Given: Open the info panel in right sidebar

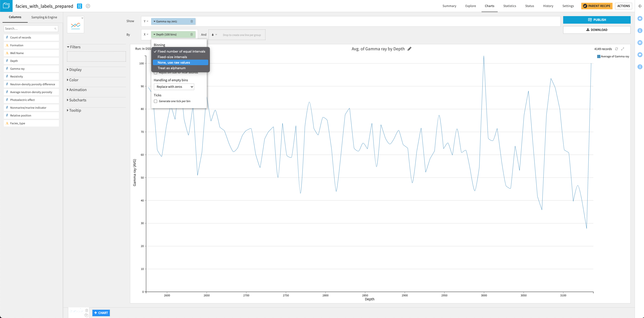Looking at the screenshot, I should point(640,30).
